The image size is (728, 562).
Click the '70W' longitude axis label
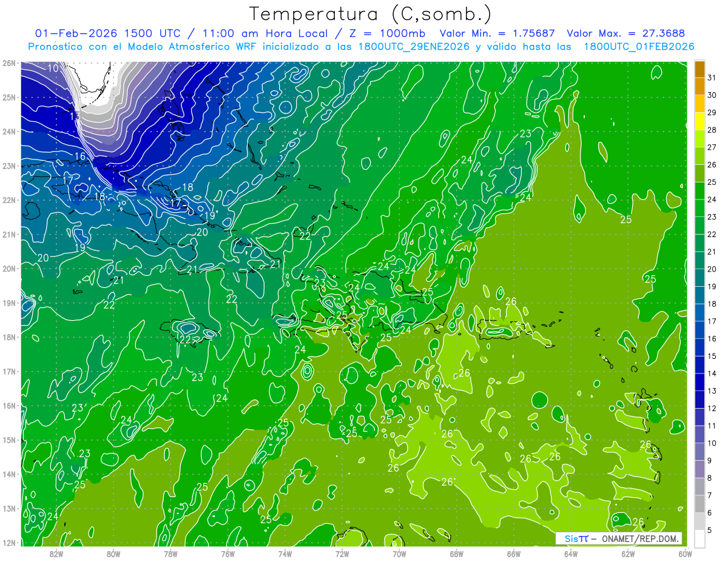coord(399,554)
